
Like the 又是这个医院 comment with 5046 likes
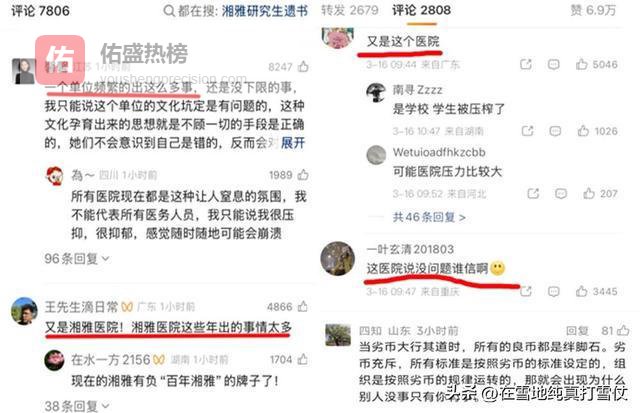(x=582, y=64)
